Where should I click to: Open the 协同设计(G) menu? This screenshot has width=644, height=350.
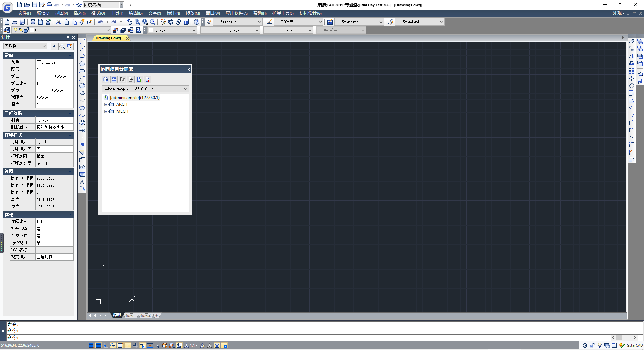tap(310, 13)
